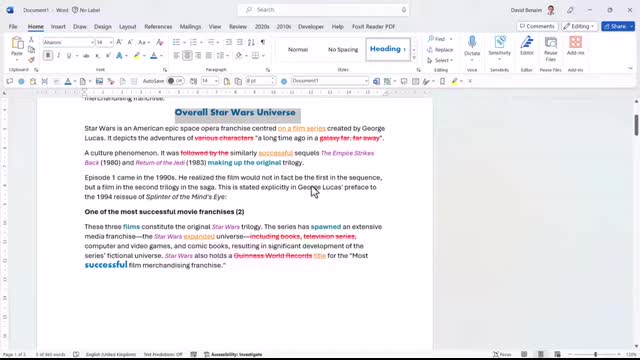Click the Format Painter brush icon
The width and height of the screenshot is (640, 360).
point(31,60)
